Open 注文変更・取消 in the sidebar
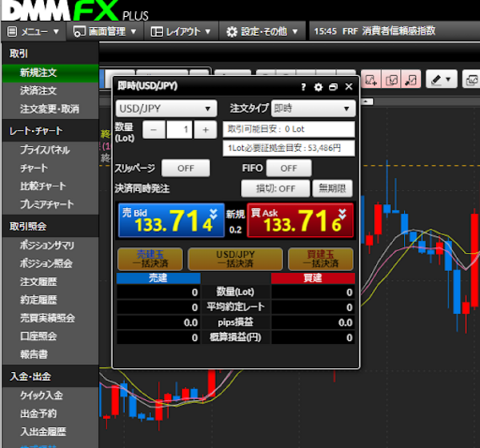The image size is (480, 448). click(x=50, y=109)
